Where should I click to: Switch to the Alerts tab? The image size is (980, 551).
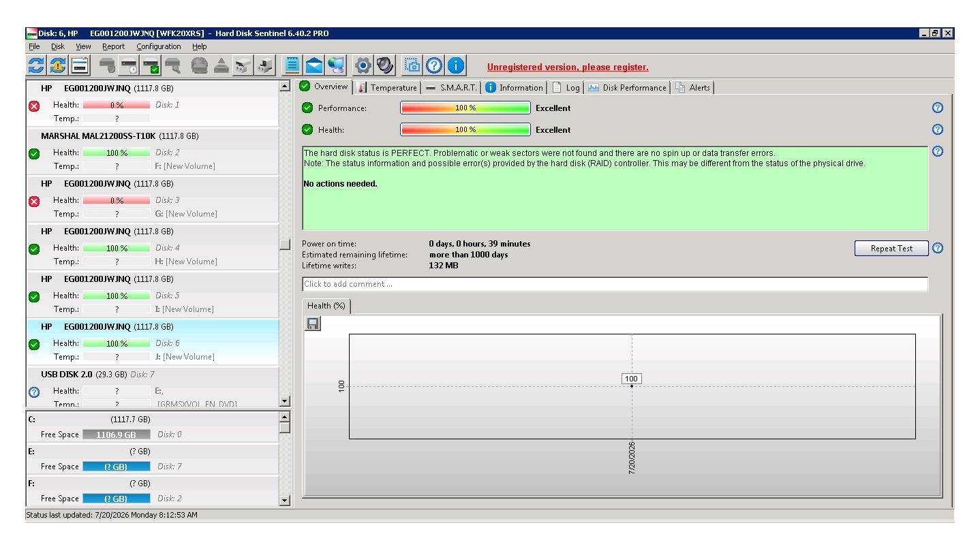pyautogui.click(x=692, y=87)
